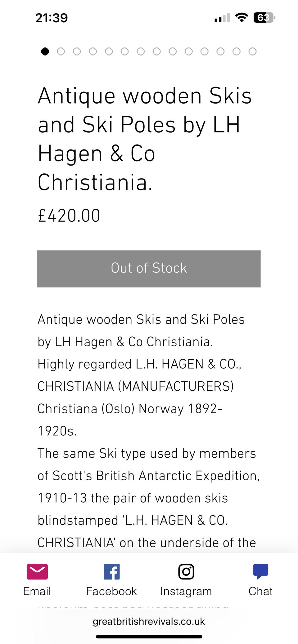Viewport: 298px width, 644px height.
Task: Open the Facebook icon link
Action: (x=112, y=571)
